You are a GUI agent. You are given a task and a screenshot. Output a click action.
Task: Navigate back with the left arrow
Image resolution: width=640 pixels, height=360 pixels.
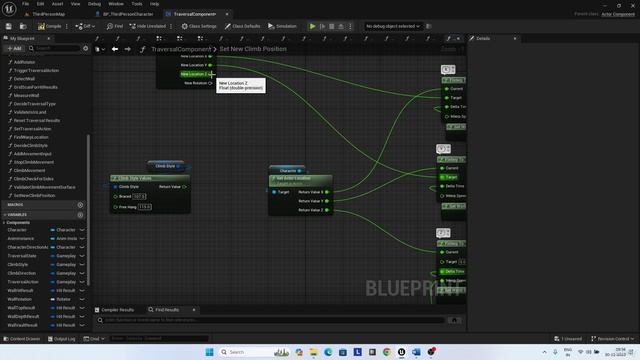pos(115,49)
